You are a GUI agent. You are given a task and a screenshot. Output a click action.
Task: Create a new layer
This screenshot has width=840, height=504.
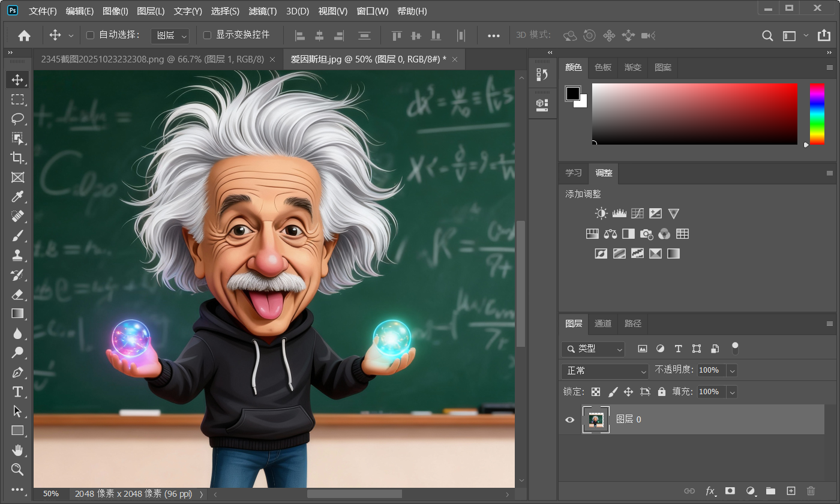click(x=791, y=491)
